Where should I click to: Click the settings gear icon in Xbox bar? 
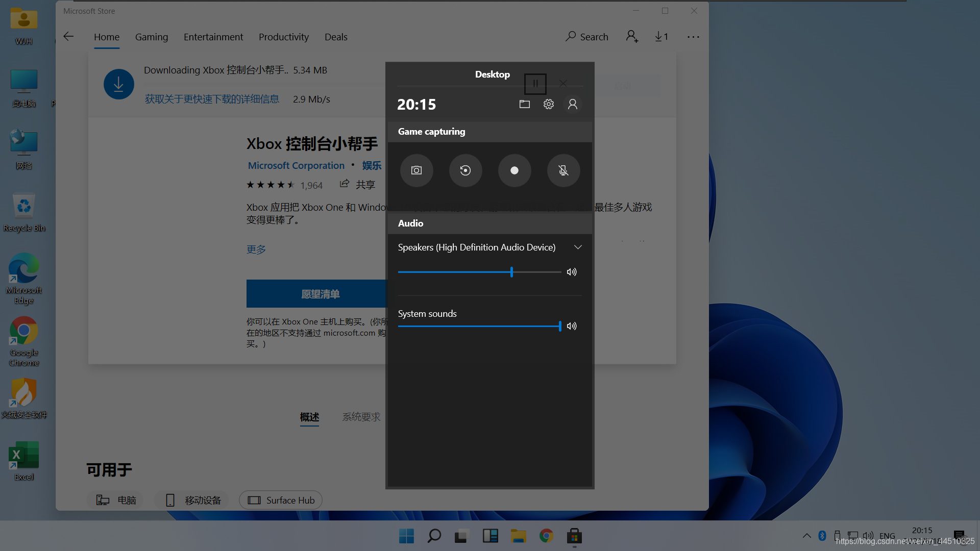(549, 104)
